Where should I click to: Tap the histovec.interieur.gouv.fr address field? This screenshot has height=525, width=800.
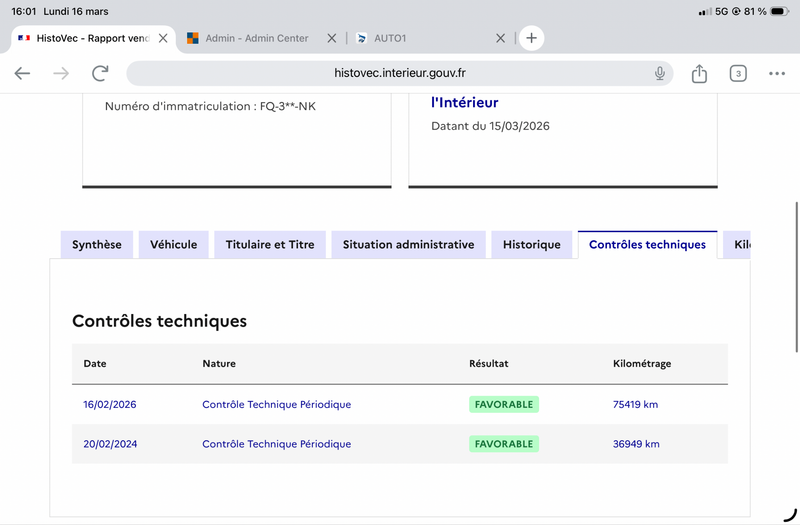click(x=399, y=73)
